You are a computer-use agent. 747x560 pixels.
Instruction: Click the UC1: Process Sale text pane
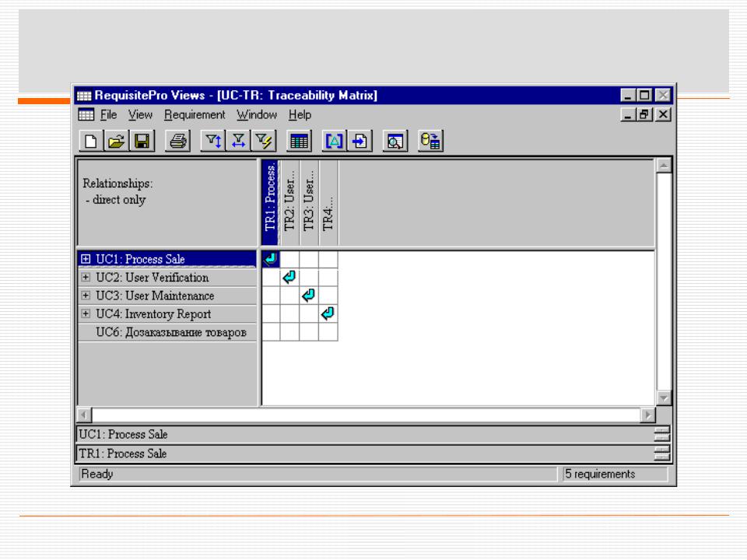coord(365,435)
